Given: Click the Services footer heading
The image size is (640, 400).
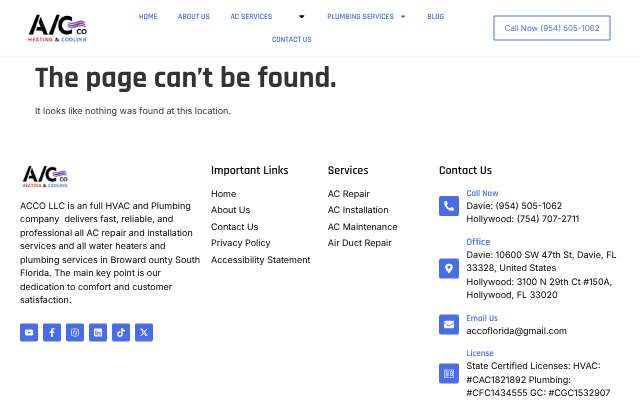Looking at the screenshot, I should [x=348, y=170].
